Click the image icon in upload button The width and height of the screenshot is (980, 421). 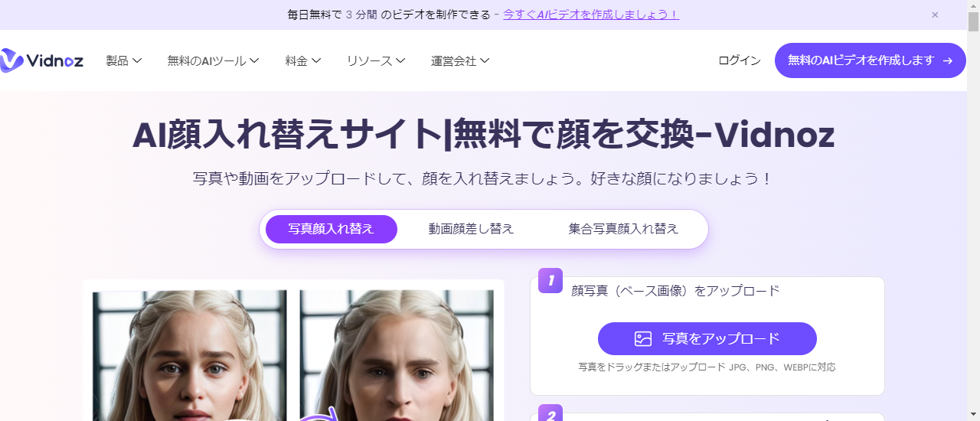(x=643, y=338)
